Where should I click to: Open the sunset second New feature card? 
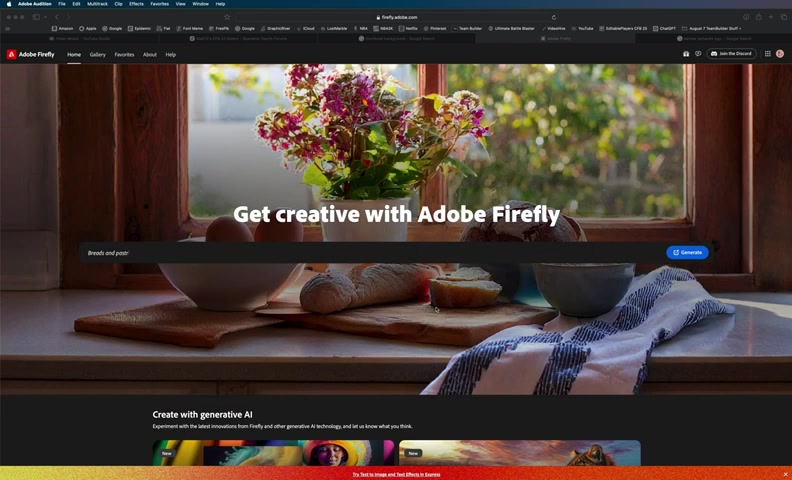[x=520, y=453]
